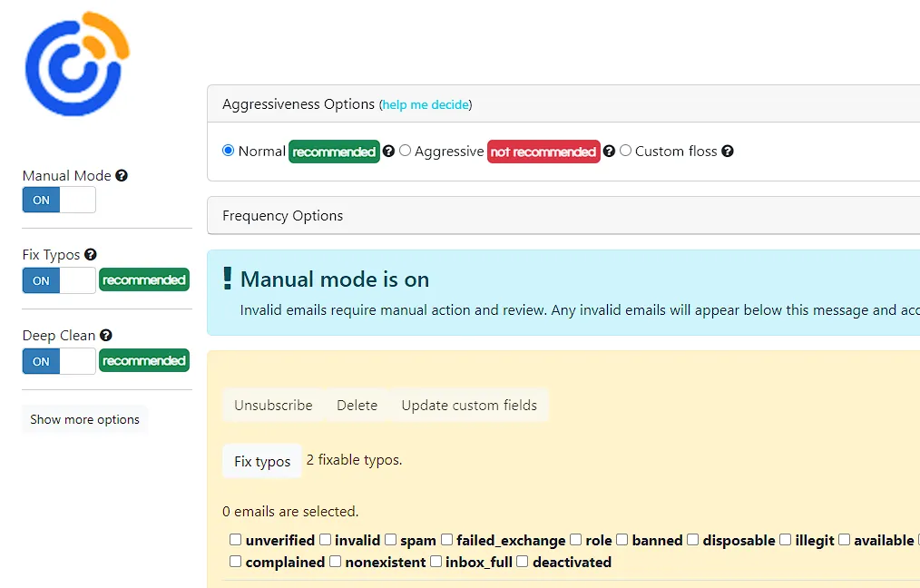Click help icon next to Custom floss
The image size is (920, 588).
(728, 152)
